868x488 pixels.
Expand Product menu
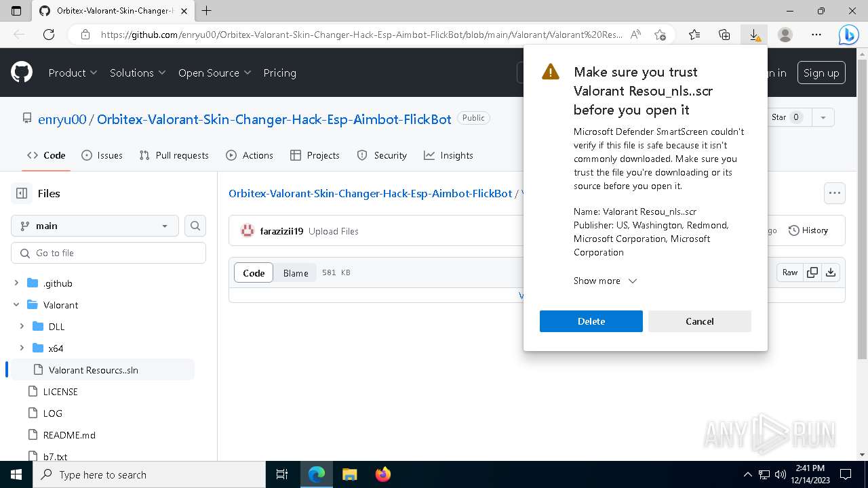73,73
